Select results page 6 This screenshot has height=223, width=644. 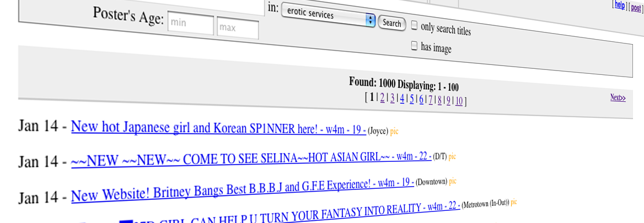pos(421,100)
